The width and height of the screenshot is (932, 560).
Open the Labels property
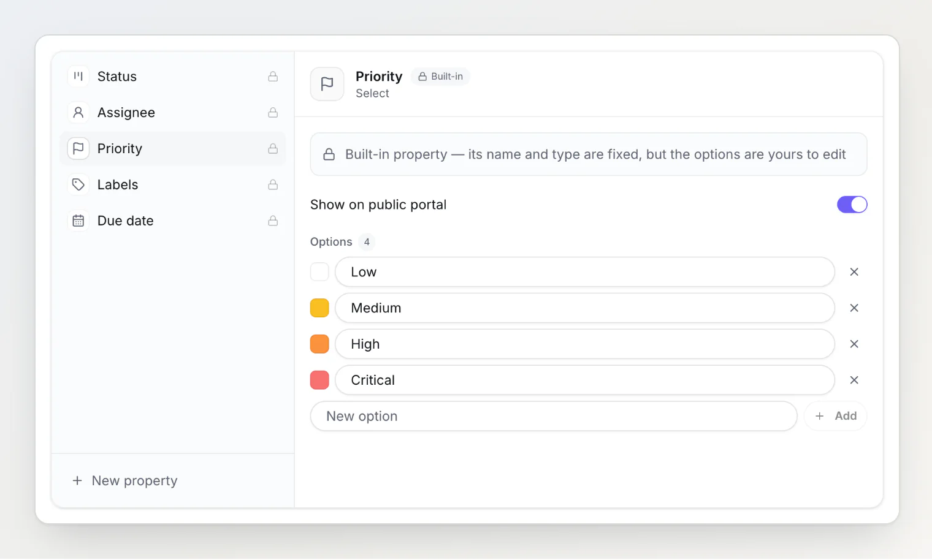point(173,184)
